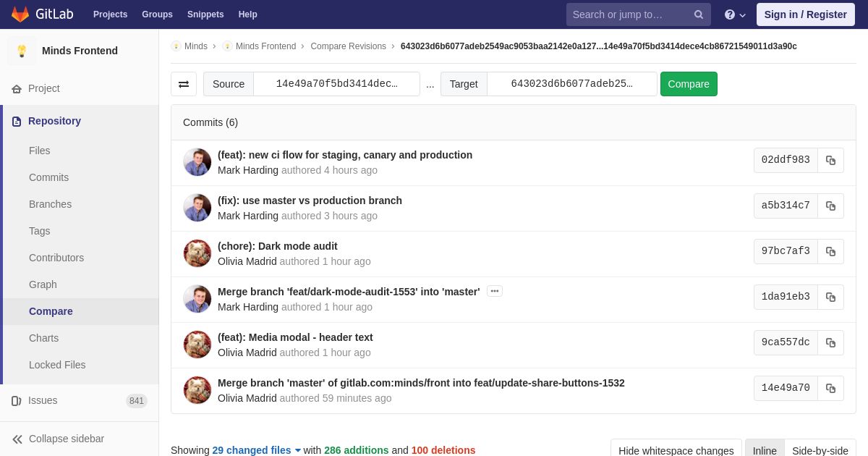Copy commit SHA 97bc7af3

pos(830,252)
